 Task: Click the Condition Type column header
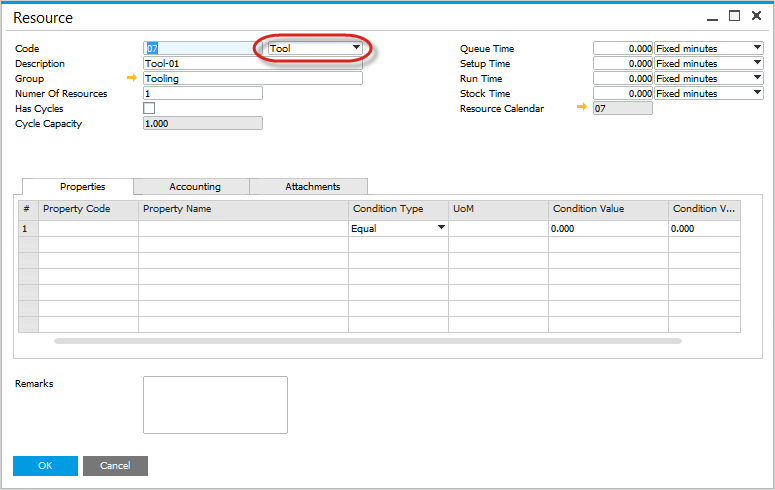tap(398, 209)
